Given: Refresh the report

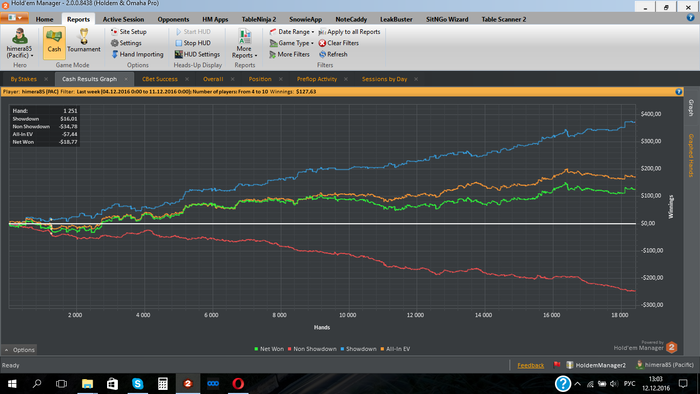Looking at the screenshot, I should [333, 54].
